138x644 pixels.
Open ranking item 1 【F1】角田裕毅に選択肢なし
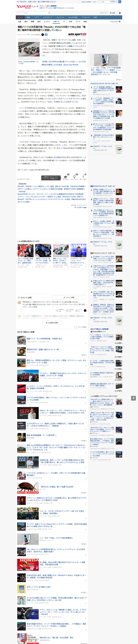(x=104, y=90)
